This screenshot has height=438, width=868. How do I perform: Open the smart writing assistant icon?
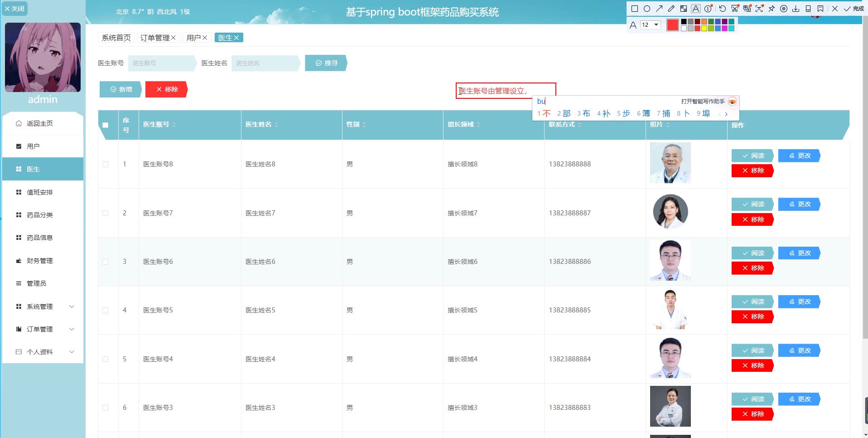732,102
